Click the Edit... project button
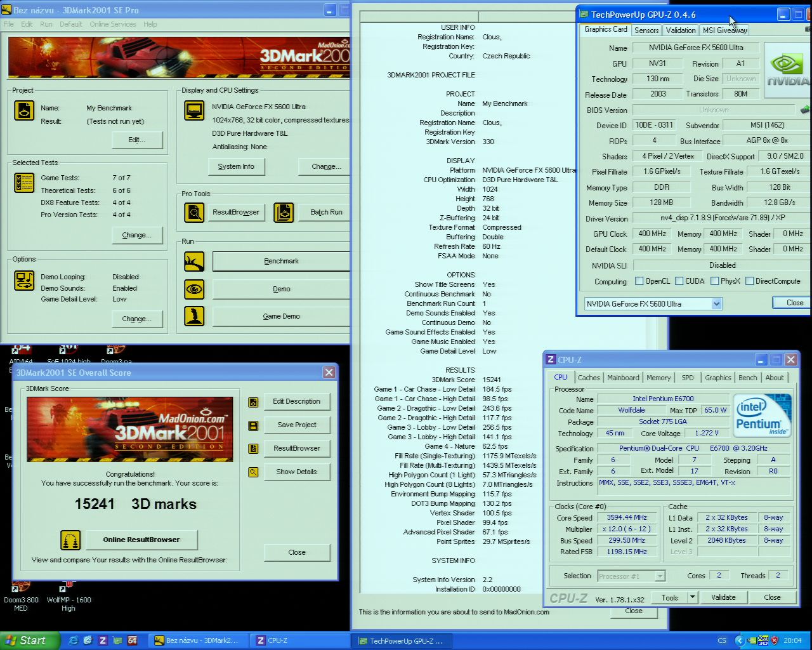 tap(137, 140)
